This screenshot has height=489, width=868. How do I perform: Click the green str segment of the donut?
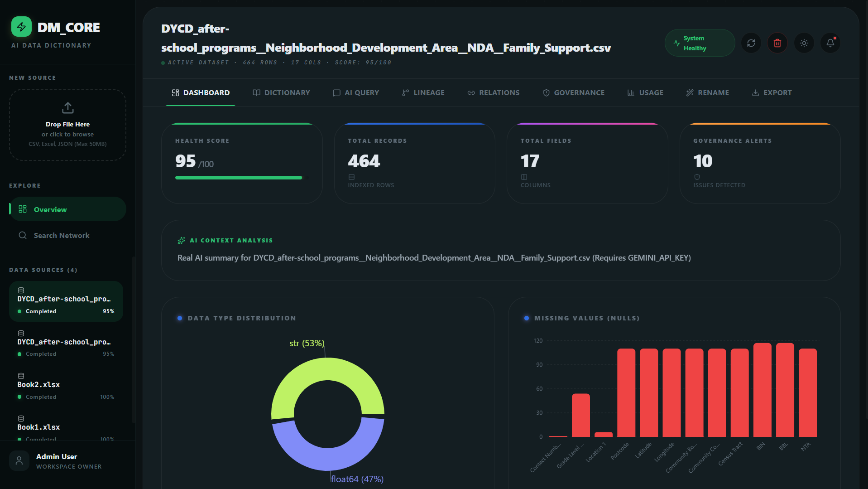[328, 369]
